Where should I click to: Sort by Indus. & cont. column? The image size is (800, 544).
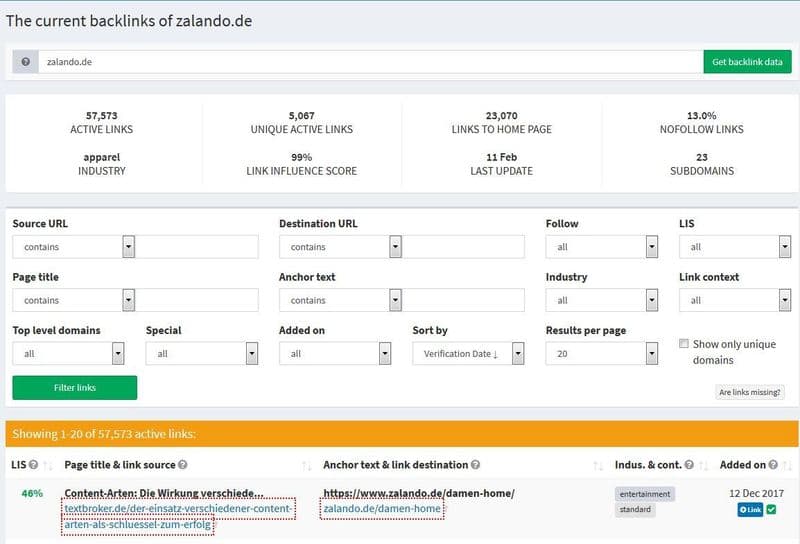pyautogui.click(x=704, y=465)
